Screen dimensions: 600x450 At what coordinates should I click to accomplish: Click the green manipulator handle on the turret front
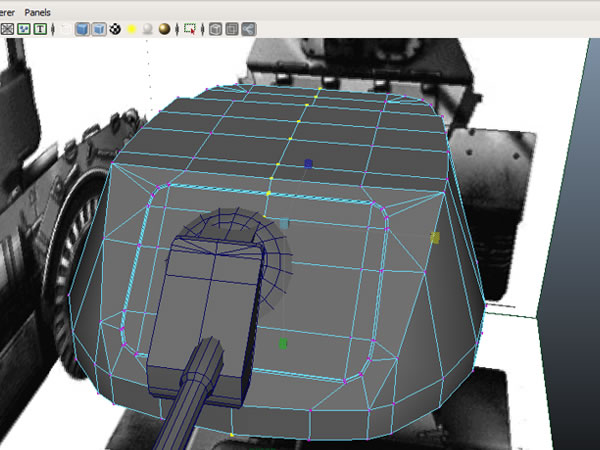(x=283, y=343)
